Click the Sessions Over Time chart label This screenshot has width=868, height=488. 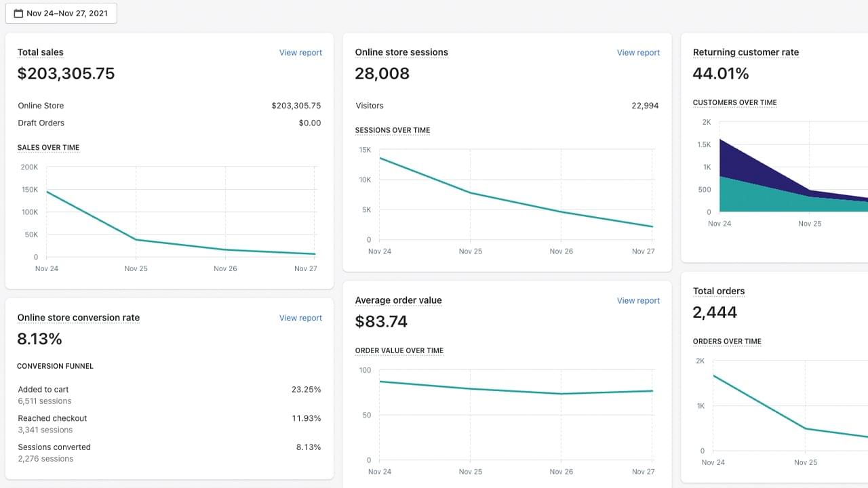click(x=393, y=130)
